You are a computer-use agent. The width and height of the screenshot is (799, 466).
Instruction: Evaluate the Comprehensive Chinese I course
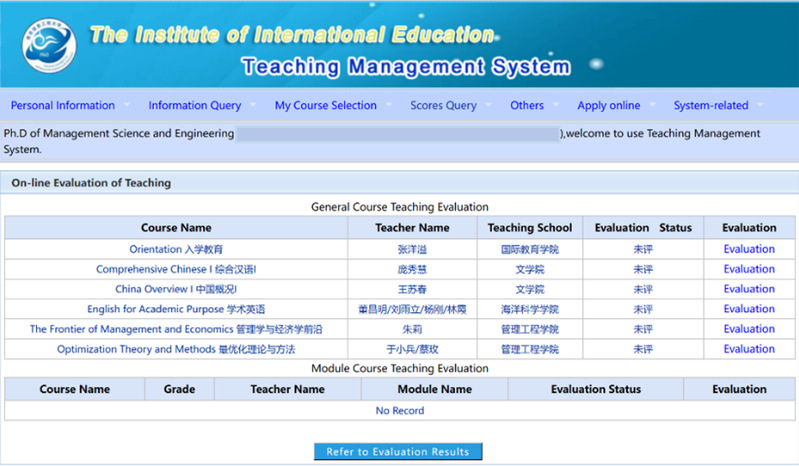coord(749,270)
